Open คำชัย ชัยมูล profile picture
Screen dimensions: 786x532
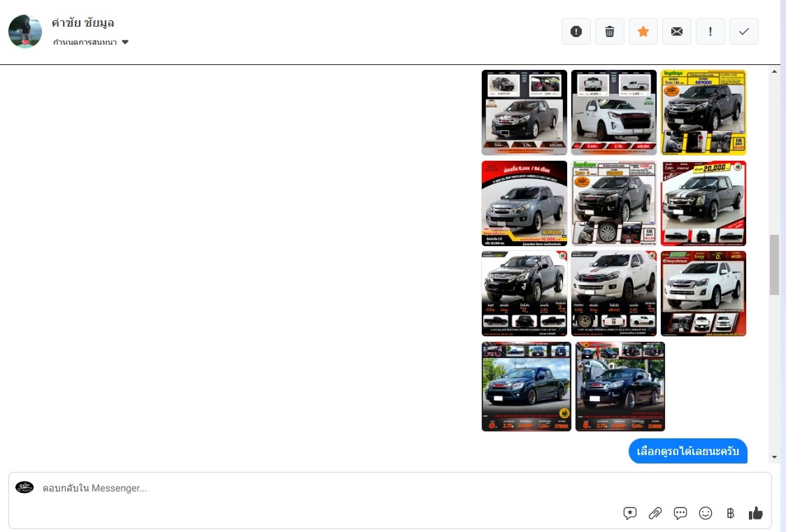click(x=25, y=31)
